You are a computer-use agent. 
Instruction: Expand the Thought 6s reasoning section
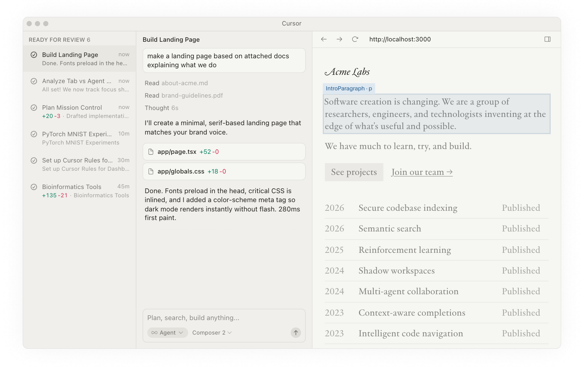coord(161,108)
